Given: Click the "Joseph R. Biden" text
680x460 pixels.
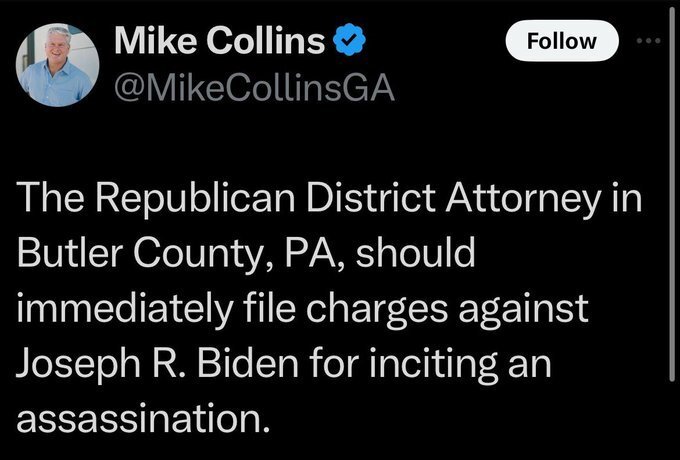Looking at the screenshot, I should pos(157,363).
